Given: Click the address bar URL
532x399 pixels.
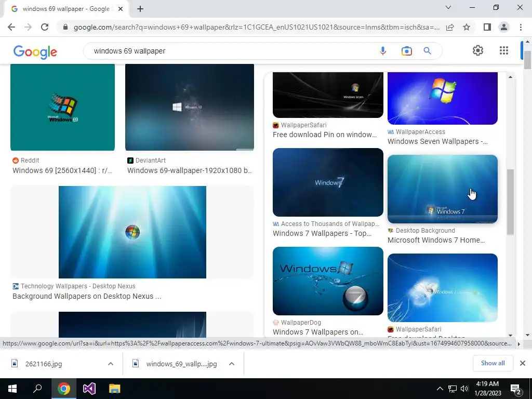Looking at the screenshot, I should click(x=256, y=27).
